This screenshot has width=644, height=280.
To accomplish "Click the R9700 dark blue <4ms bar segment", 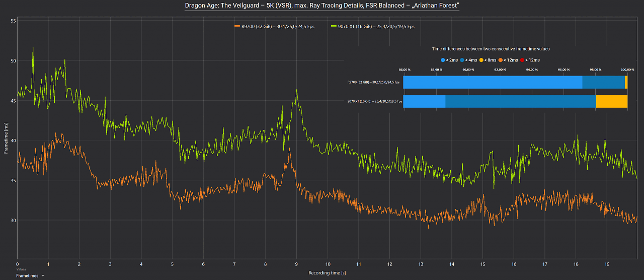I will (x=603, y=82).
